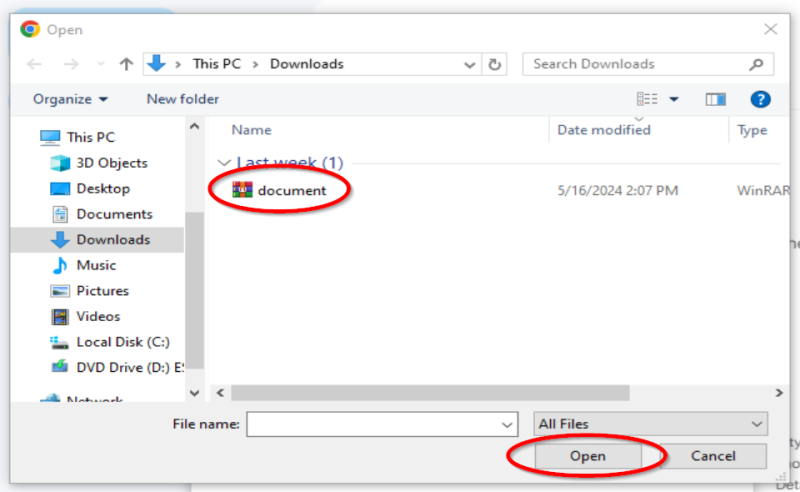Image resolution: width=800 pixels, height=492 pixels.
Task: Open Music in the sidebar
Action: (x=96, y=265)
